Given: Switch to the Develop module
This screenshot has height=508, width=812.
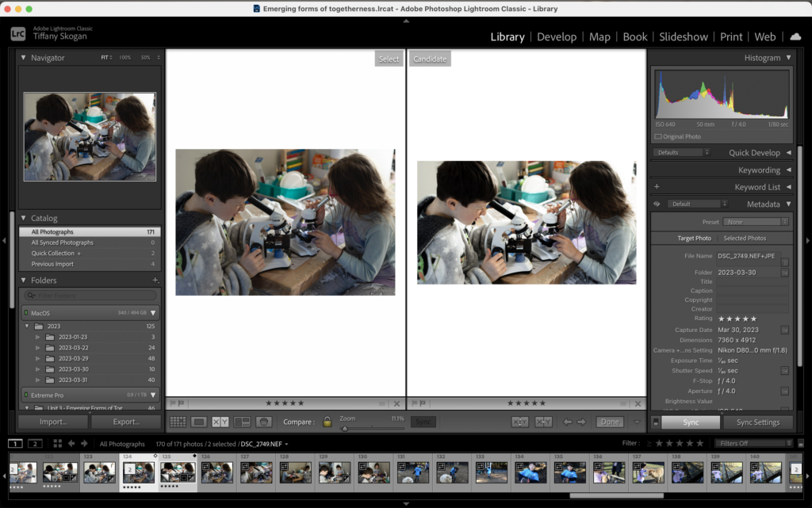Looking at the screenshot, I should click(557, 36).
